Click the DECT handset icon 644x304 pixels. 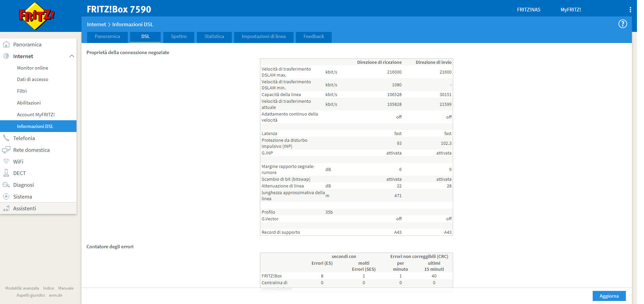coord(6,173)
